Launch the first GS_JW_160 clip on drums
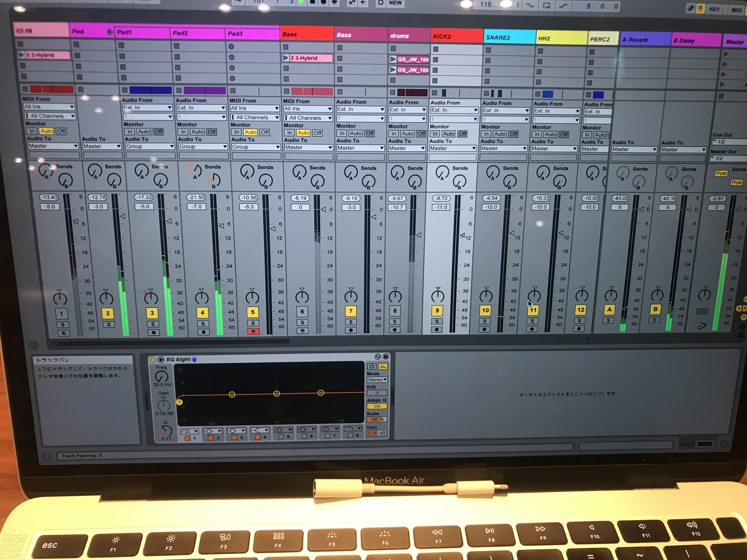This screenshot has height=560, width=747. click(x=392, y=59)
